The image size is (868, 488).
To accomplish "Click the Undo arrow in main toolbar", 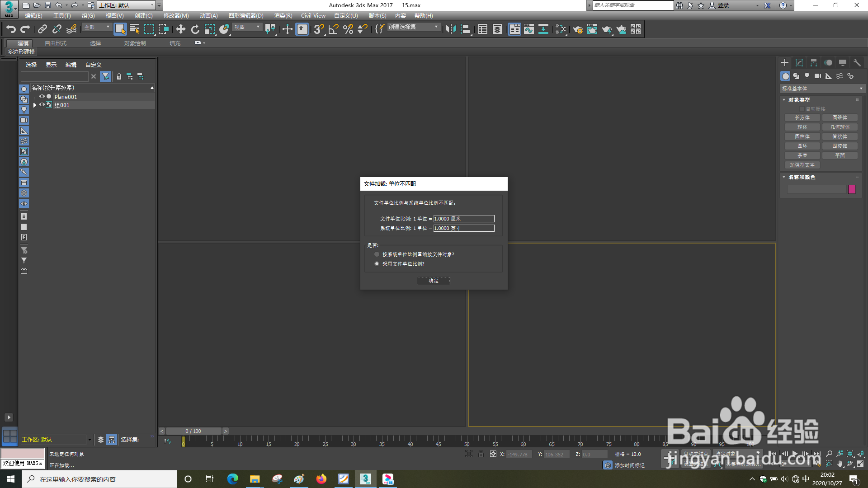I will click(x=11, y=29).
